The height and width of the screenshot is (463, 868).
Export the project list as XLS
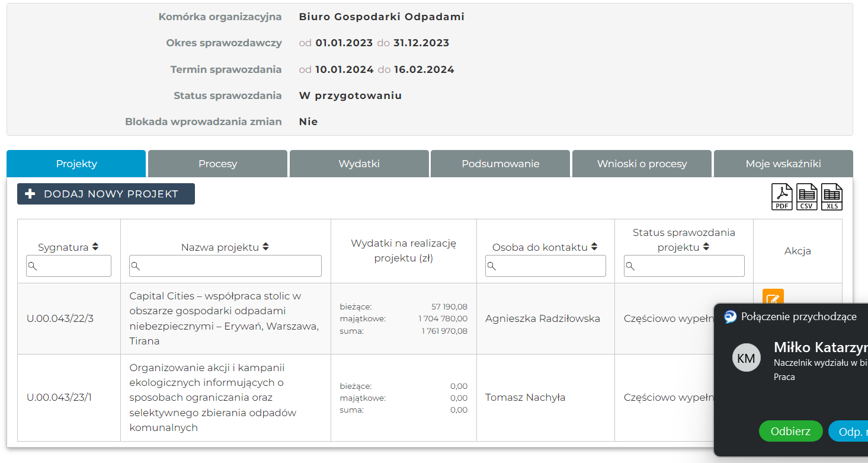(x=831, y=197)
